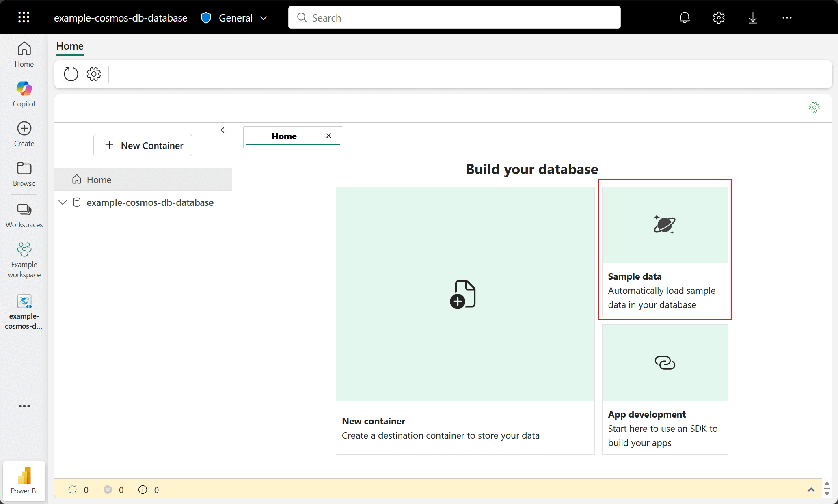Click the refresh icon in toolbar
The height and width of the screenshot is (504, 838).
pyautogui.click(x=71, y=74)
